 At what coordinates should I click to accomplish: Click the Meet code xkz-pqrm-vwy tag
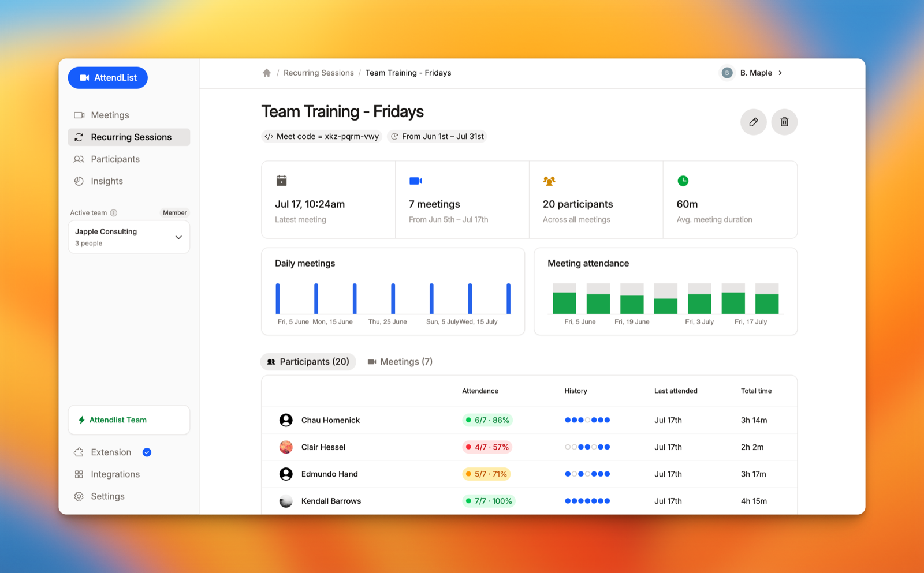(322, 136)
